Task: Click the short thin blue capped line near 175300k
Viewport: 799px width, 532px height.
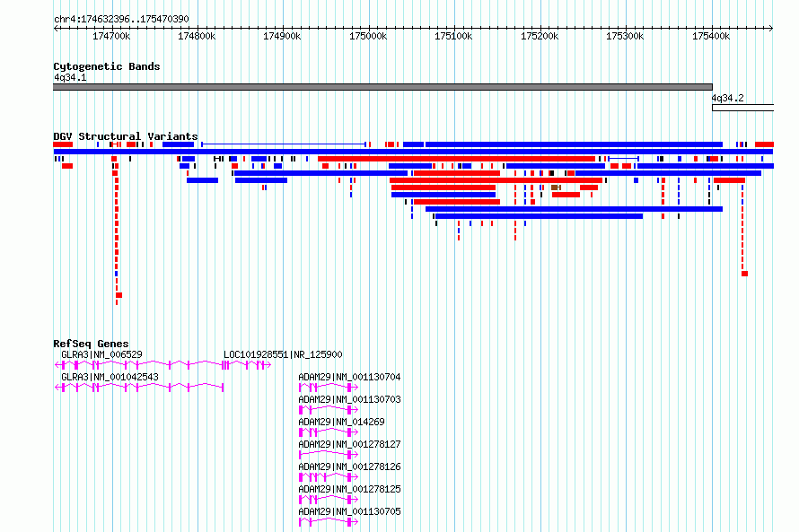Action: click(x=623, y=159)
